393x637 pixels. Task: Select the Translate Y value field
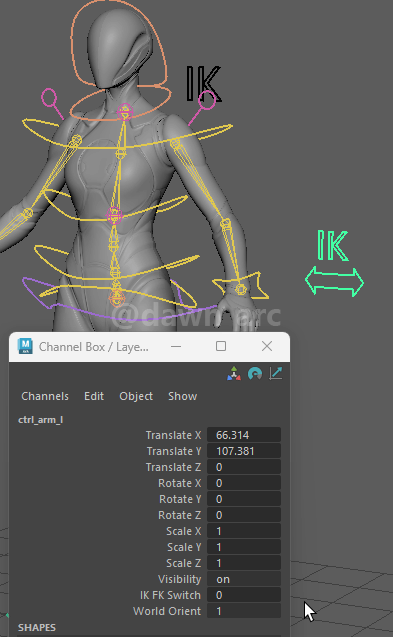click(244, 451)
